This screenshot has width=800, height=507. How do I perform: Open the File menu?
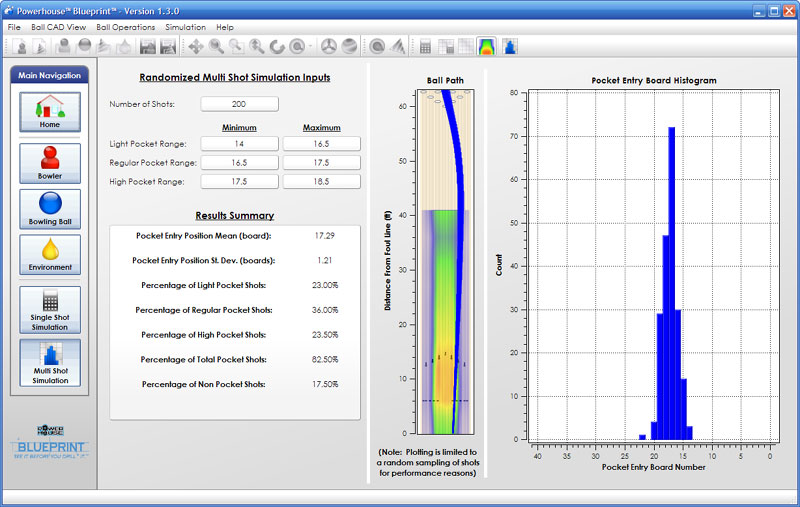pyautogui.click(x=14, y=27)
